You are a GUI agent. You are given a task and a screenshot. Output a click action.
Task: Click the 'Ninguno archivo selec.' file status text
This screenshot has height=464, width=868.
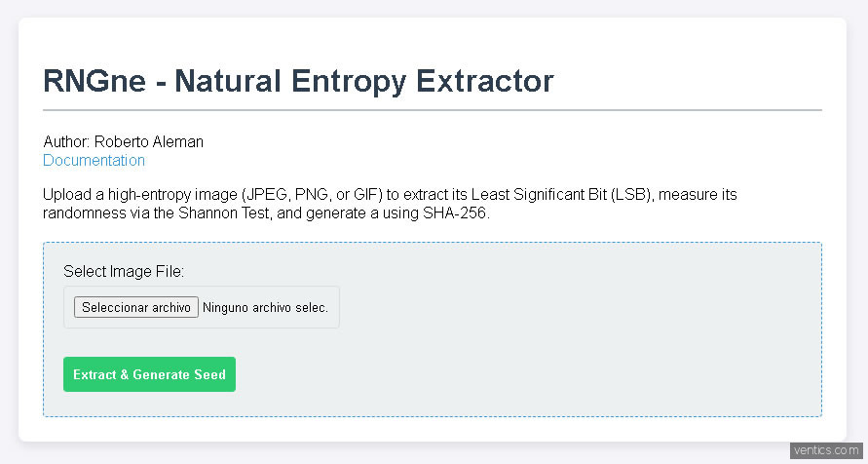click(x=265, y=307)
